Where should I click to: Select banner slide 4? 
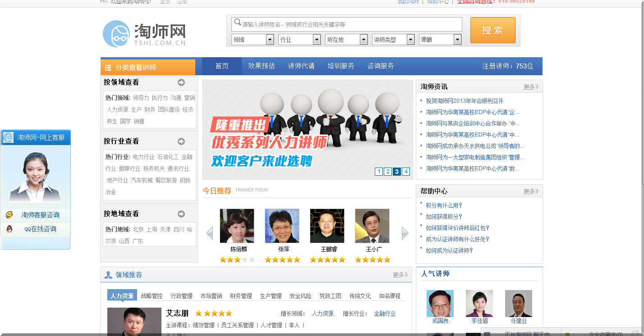pyautogui.click(x=406, y=172)
